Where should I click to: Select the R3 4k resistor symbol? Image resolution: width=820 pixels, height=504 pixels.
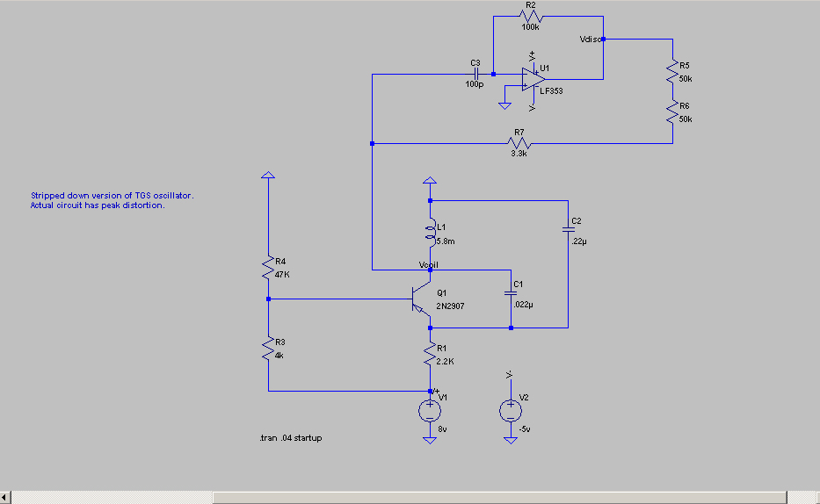[x=268, y=349]
